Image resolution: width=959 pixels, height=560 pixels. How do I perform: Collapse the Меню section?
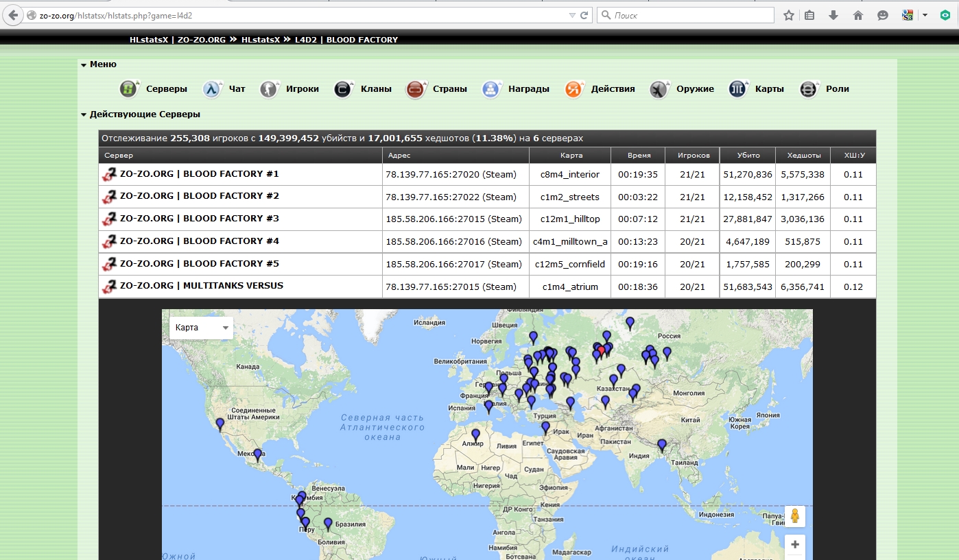(x=84, y=65)
